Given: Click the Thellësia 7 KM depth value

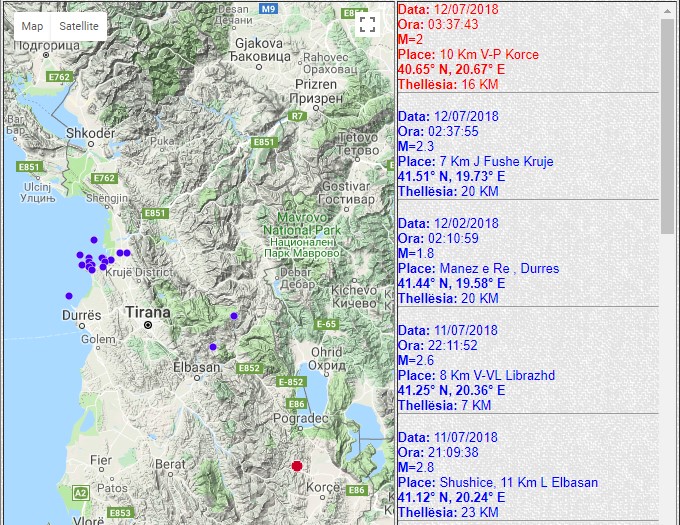Looking at the screenshot, I should (445, 406).
